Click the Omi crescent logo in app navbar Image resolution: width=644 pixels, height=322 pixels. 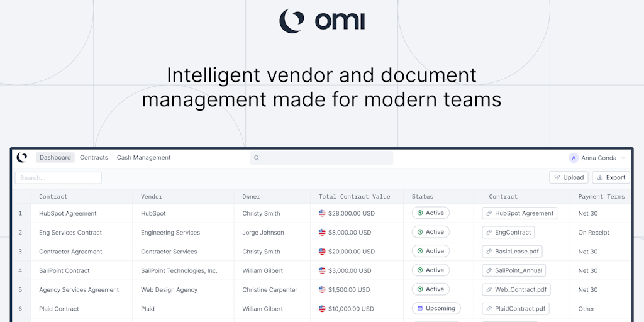click(22, 158)
